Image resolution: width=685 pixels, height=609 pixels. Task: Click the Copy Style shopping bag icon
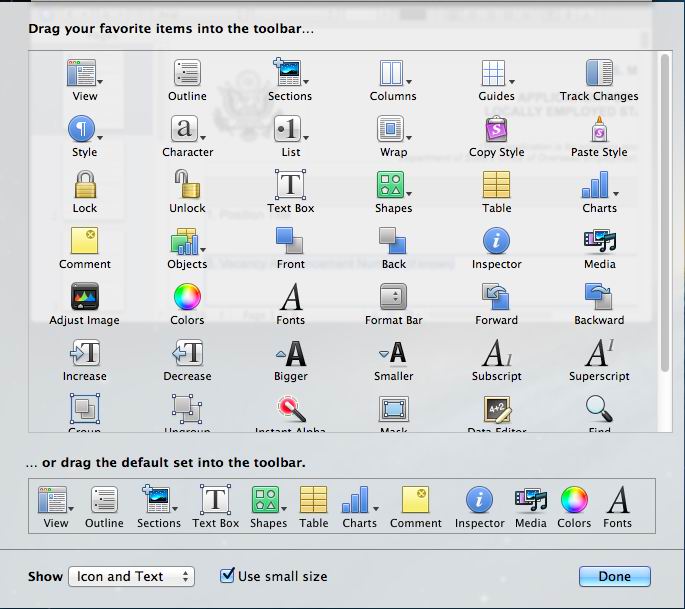click(496, 128)
